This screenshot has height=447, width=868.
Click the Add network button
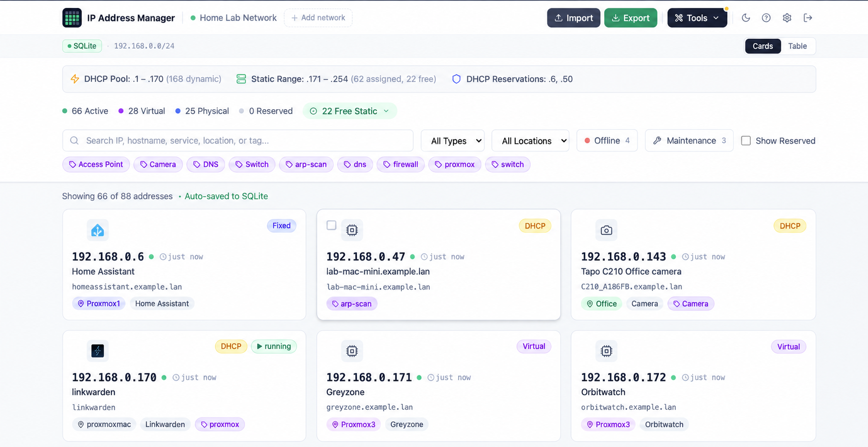tap(318, 18)
